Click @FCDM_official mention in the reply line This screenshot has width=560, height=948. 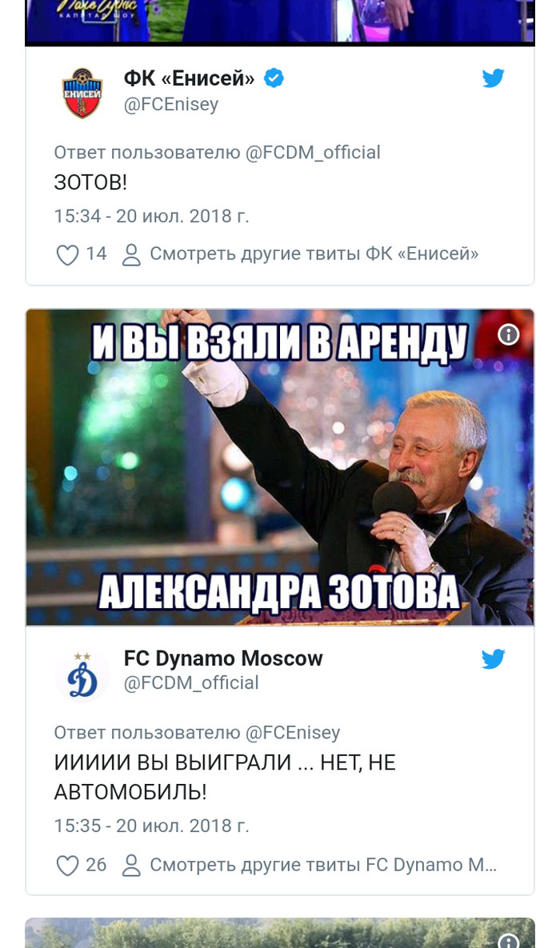pyautogui.click(x=313, y=152)
